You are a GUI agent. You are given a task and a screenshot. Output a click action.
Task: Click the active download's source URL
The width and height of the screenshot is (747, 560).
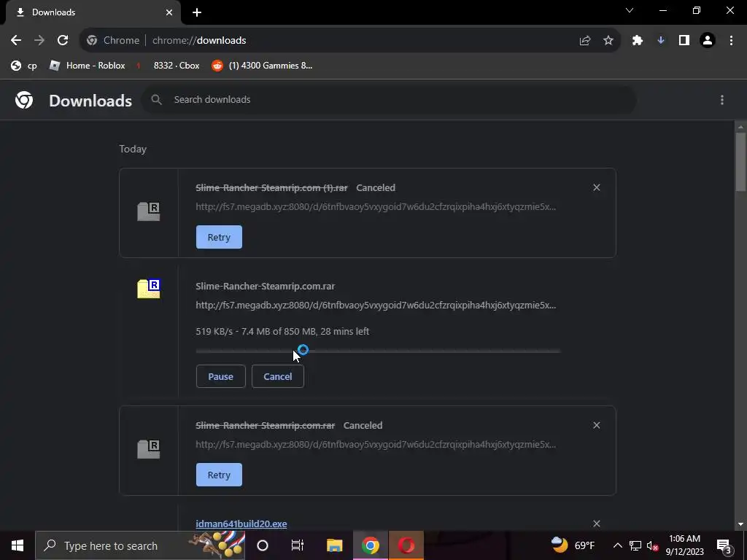click(376, 306)
